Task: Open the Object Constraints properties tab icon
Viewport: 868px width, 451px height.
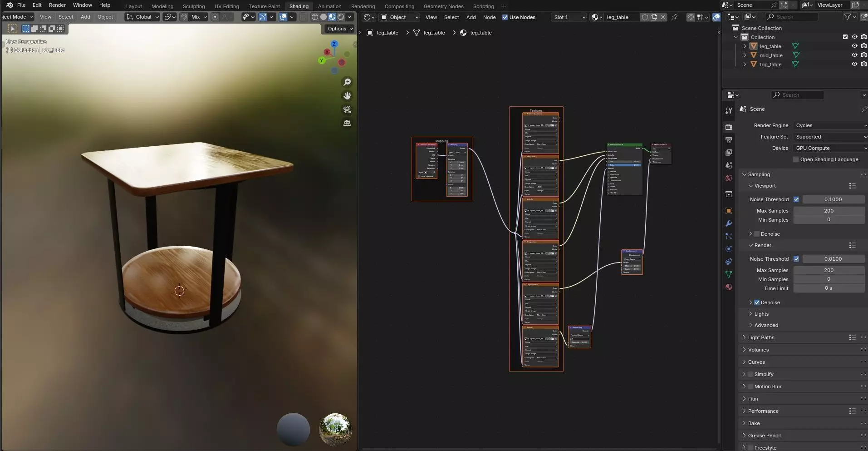Action: point(729,262)
